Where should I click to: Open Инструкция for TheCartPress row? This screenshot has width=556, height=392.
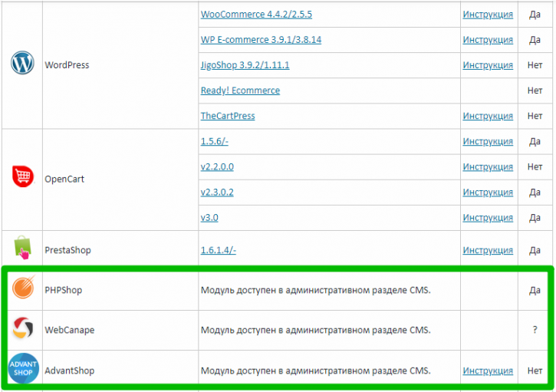tap(488, 116)
